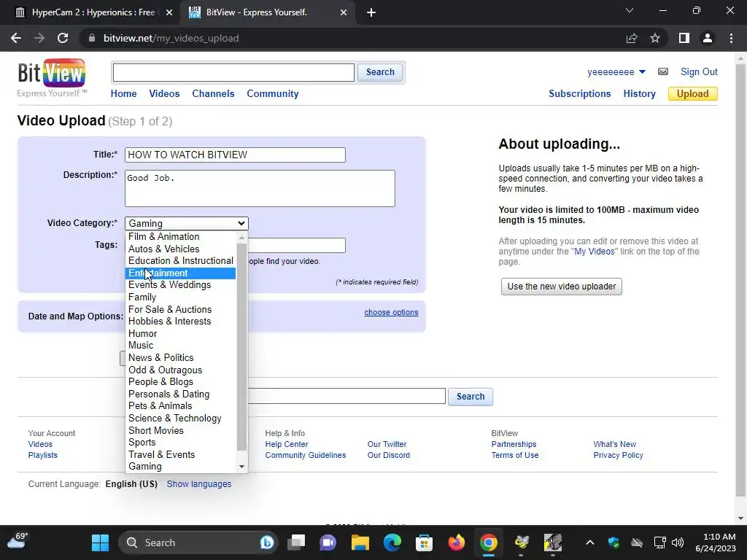747x560 pixels.
Task: Pick Education & Instructional category
Action: (181, 261)
